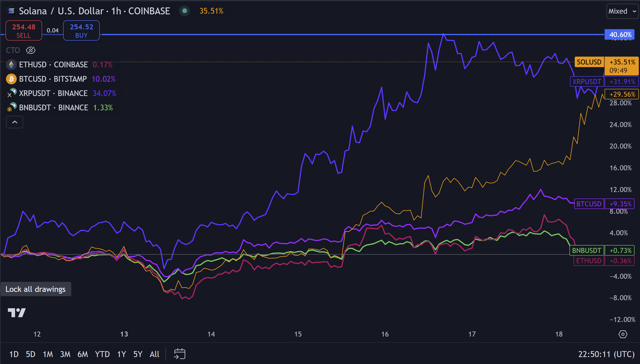Collapse the comparison symbols legend
This screenshot has height=364, width=640.
click(x=15, y=122)
